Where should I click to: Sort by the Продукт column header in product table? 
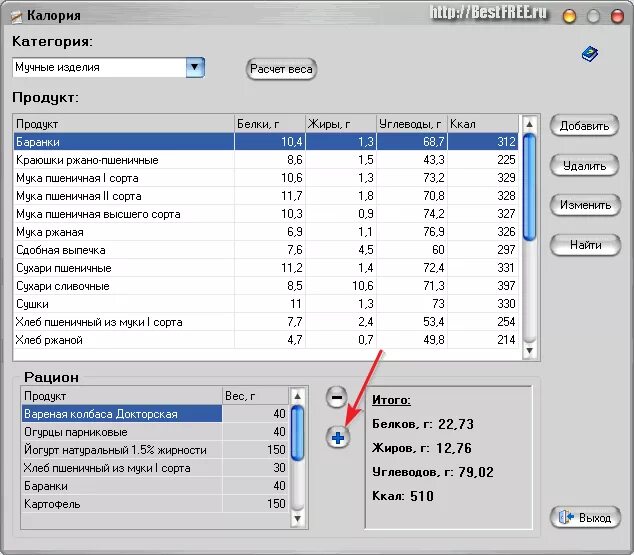(x=124, y=124)
